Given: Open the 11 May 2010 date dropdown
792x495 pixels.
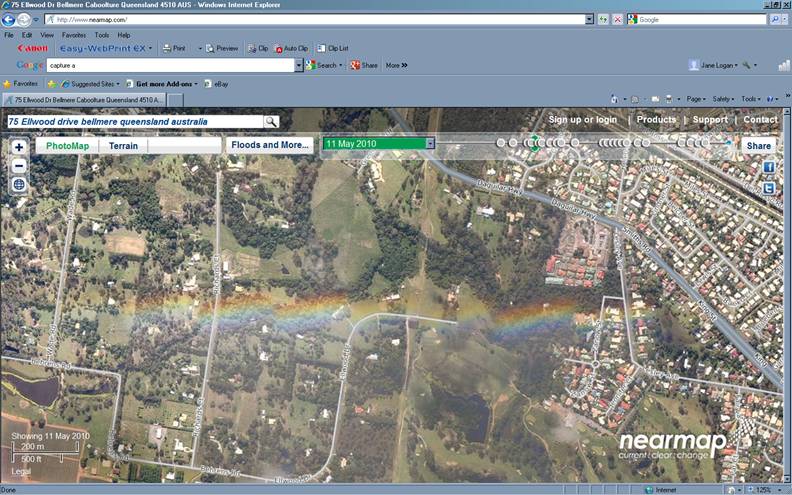Looking at the screenshot, I should [x=430, y=144].
